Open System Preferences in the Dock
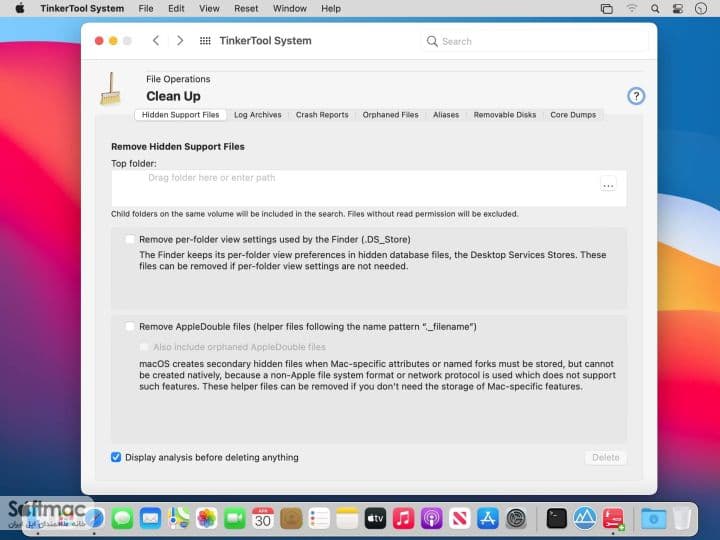This screenshot has height=540, width=720. coord(516,519)
